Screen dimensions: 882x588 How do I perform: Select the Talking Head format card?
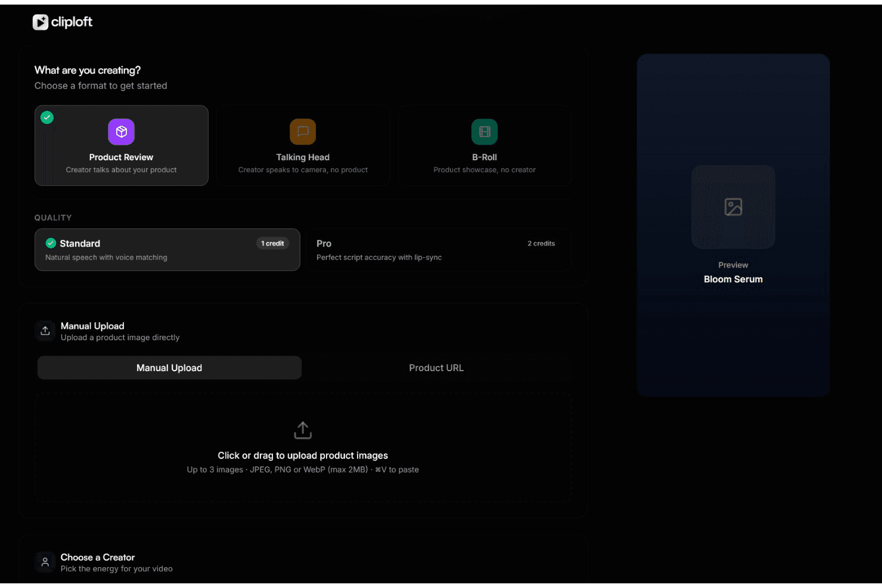303,145
